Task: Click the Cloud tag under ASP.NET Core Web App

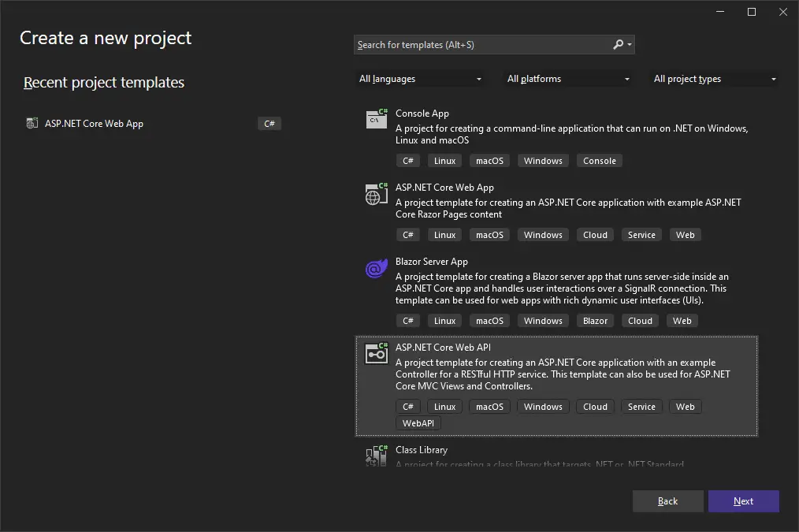Action: pos(595,235)
